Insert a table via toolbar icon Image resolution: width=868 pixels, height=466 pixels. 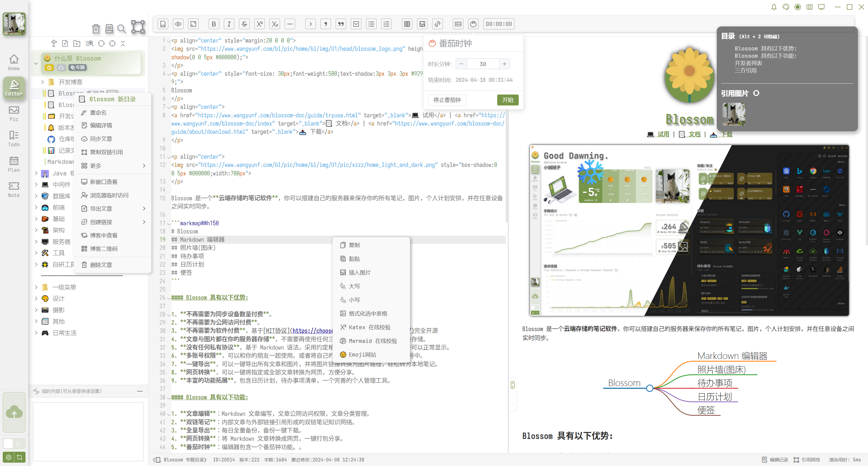coord(407,24)
